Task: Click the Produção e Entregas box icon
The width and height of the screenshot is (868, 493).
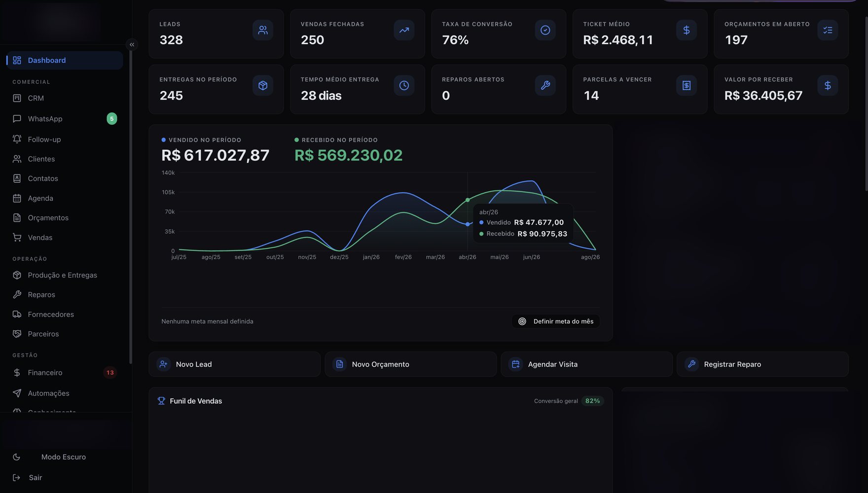Action: tap(17, 275)
